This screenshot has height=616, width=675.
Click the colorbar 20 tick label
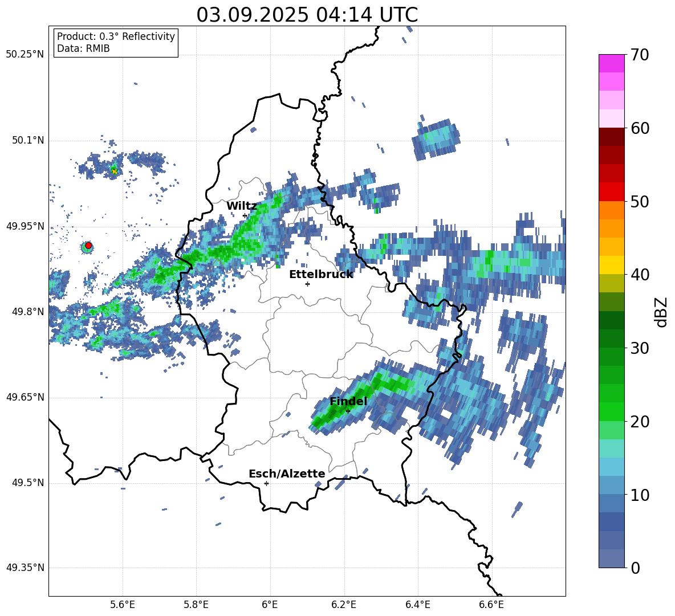pyautogui.click(x=640, y=422)
